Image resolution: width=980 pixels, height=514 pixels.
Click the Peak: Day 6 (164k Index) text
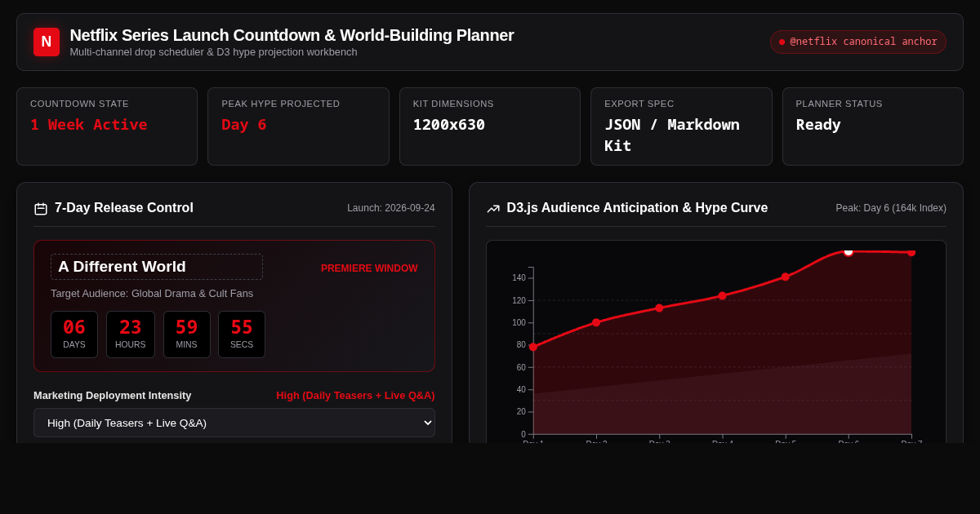point(891,208)
